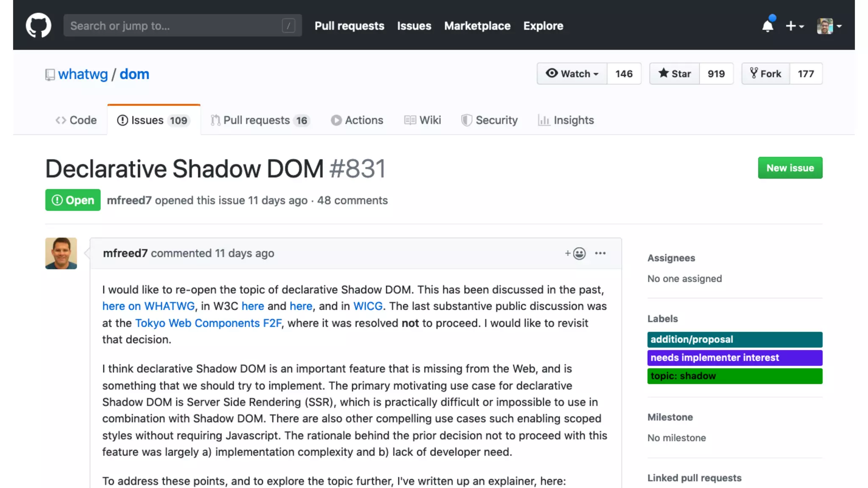Click the repository book icon
The width and height of the screenshot is (868, 488).
pos(50,75)
